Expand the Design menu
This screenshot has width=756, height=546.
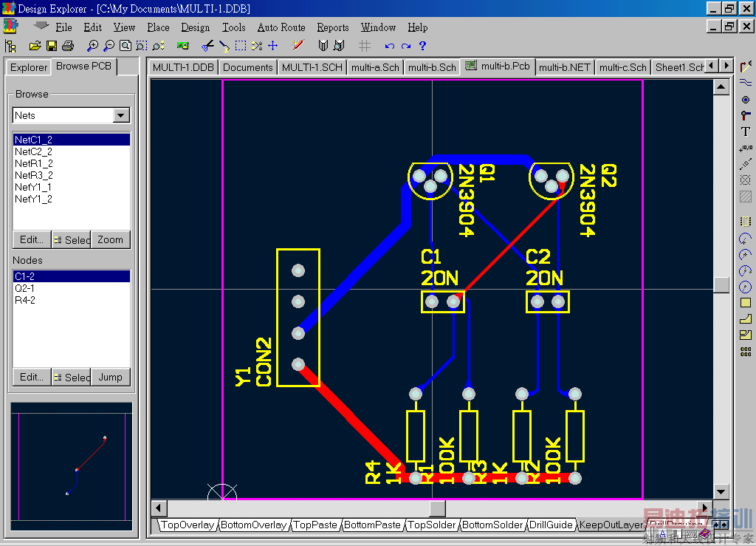tap(195, 27)
